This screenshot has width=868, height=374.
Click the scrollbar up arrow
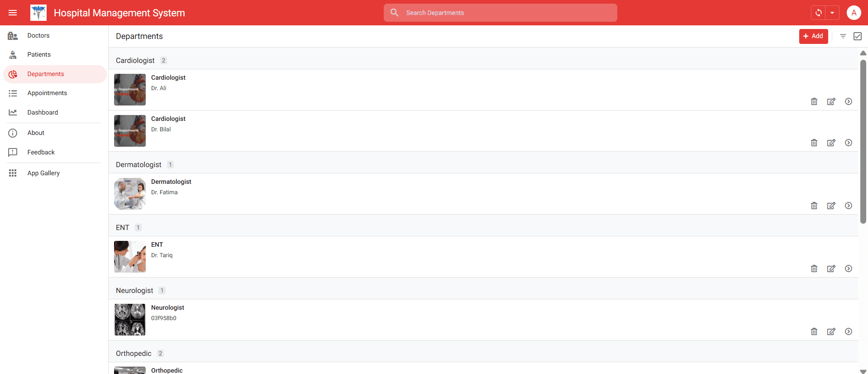coord(863,53)
